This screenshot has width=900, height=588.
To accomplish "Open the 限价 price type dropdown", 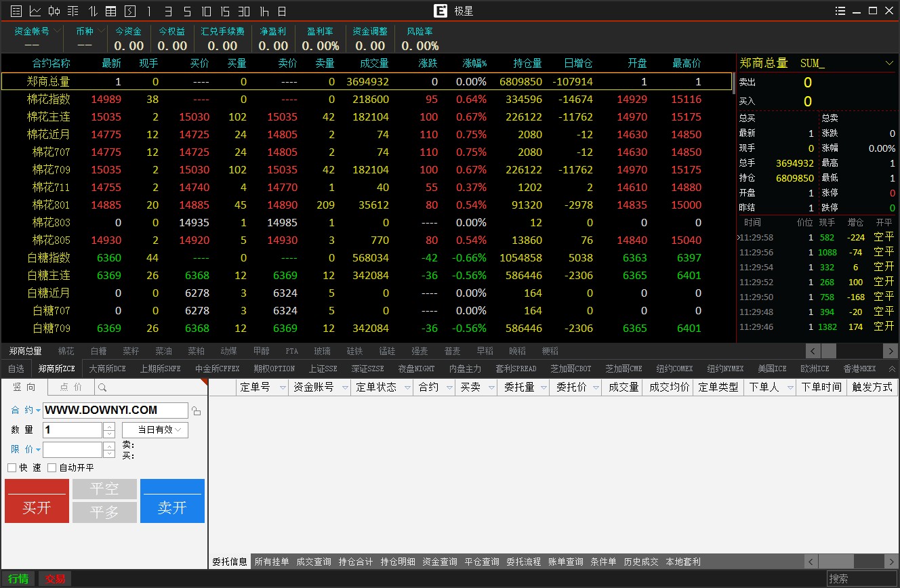I will [x=39, y=450].
